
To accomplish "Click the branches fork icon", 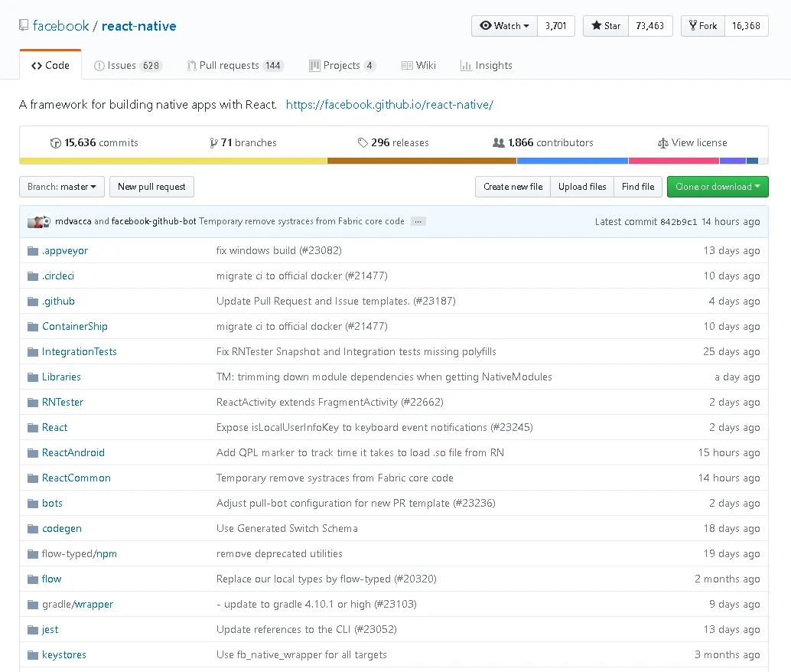I will [214, 143].
